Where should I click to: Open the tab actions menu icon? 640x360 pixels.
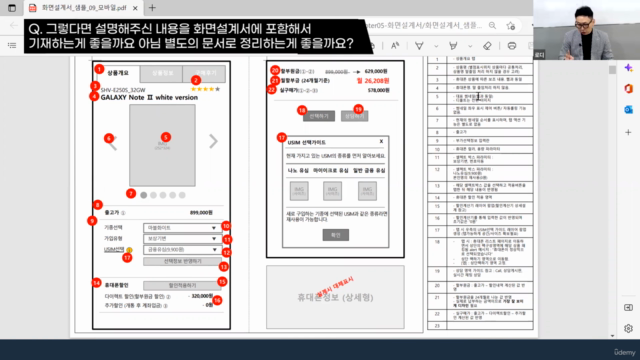tap(12, 8)
